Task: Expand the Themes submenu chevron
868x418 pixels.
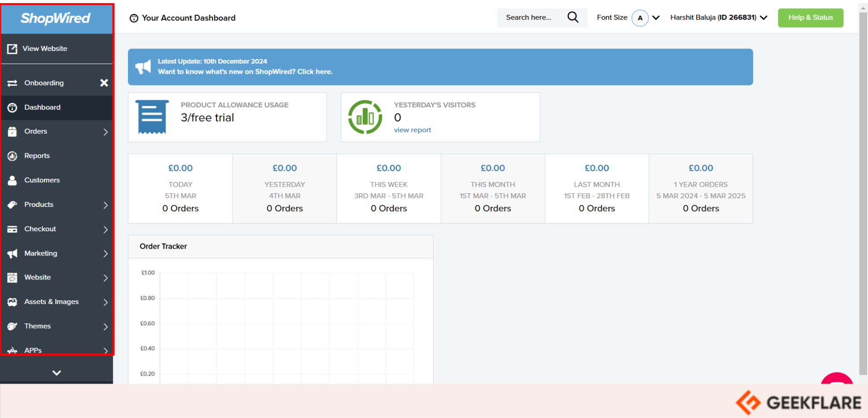Action: [106, 327]
